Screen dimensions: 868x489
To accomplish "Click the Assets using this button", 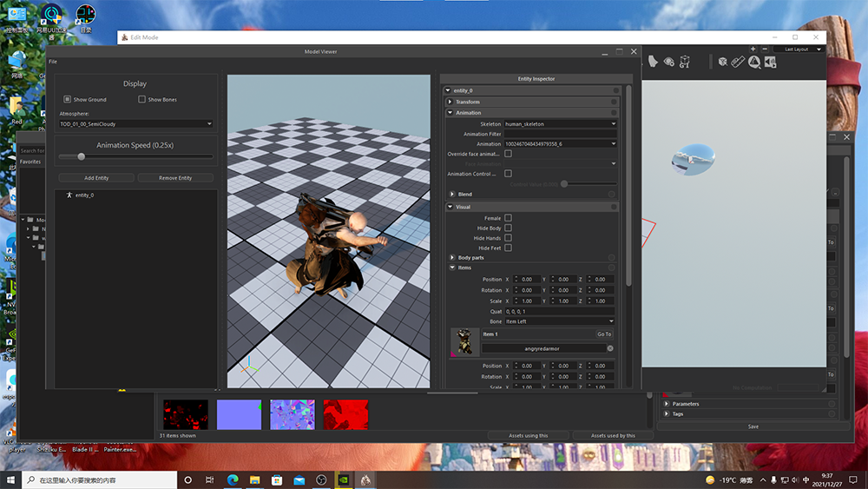I will [528, 435].
